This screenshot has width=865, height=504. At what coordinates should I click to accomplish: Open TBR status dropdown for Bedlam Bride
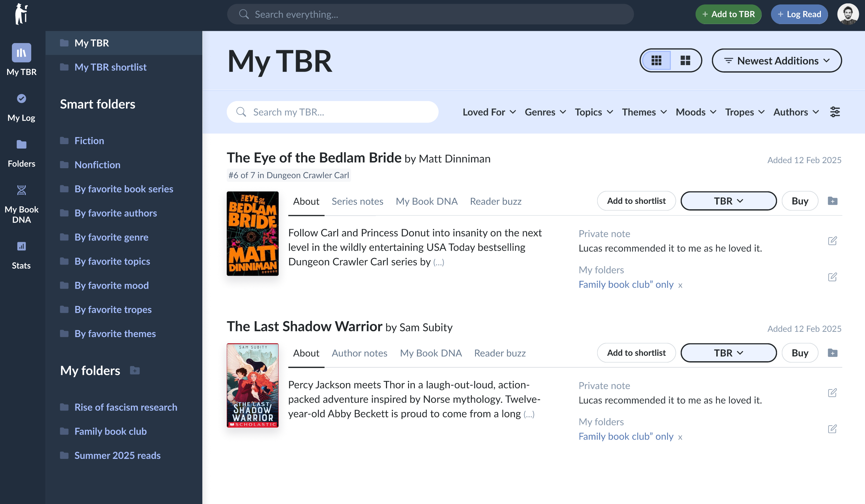pyautogui.click(x=729, y=201)
